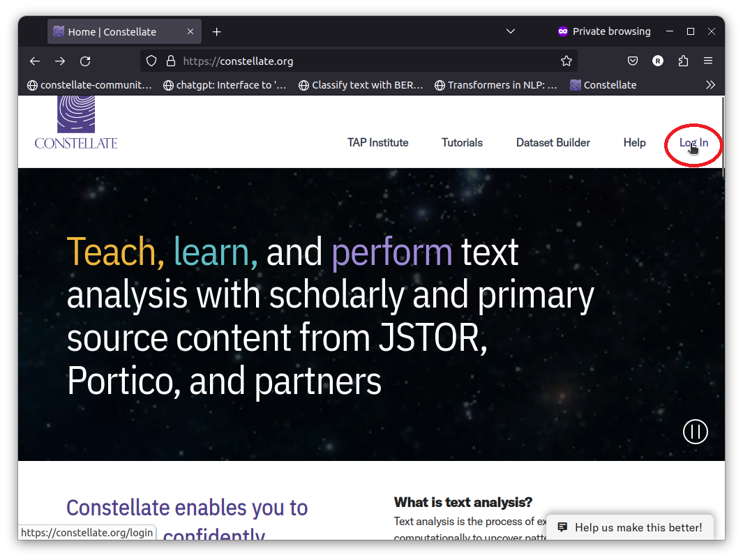The image size is (743, 560).
Task: Maximize the Firefox window
Action: pos(691,31)
